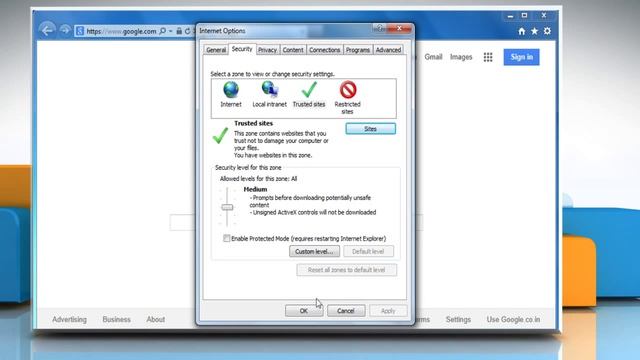Click the lock security icon in address bar
Screen dimensions: 640x360
[x=179, y=31]
